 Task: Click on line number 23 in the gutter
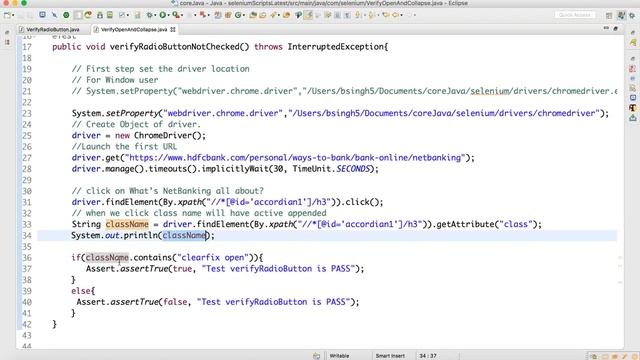[x=27, y=113]
